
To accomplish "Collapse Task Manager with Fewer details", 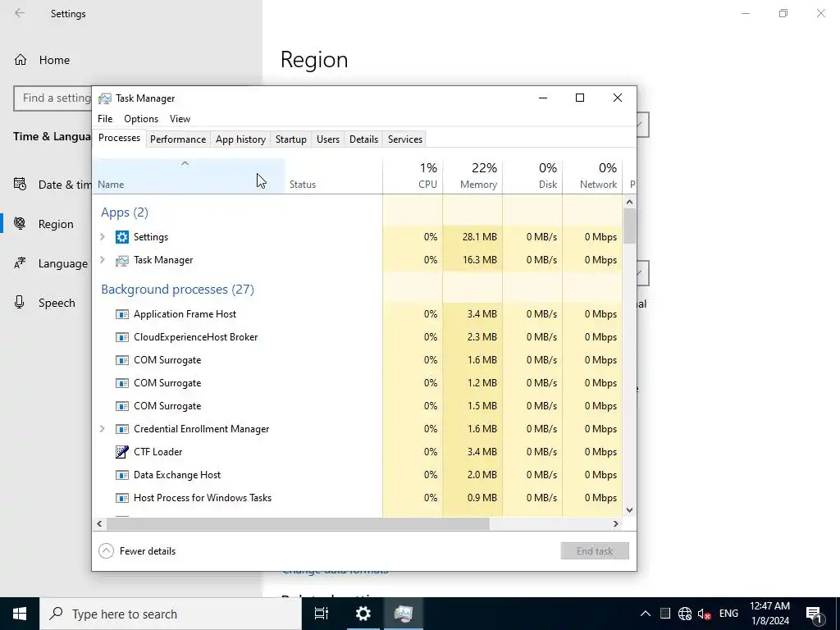I will 137,551.
